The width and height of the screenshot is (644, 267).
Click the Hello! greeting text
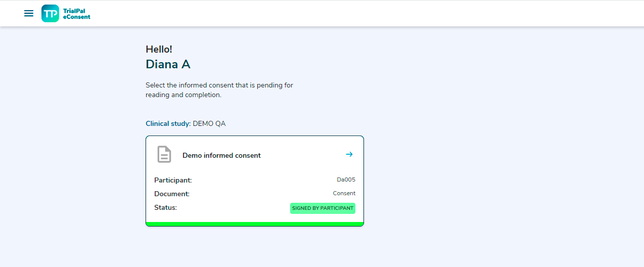click(x=159, y=49)
